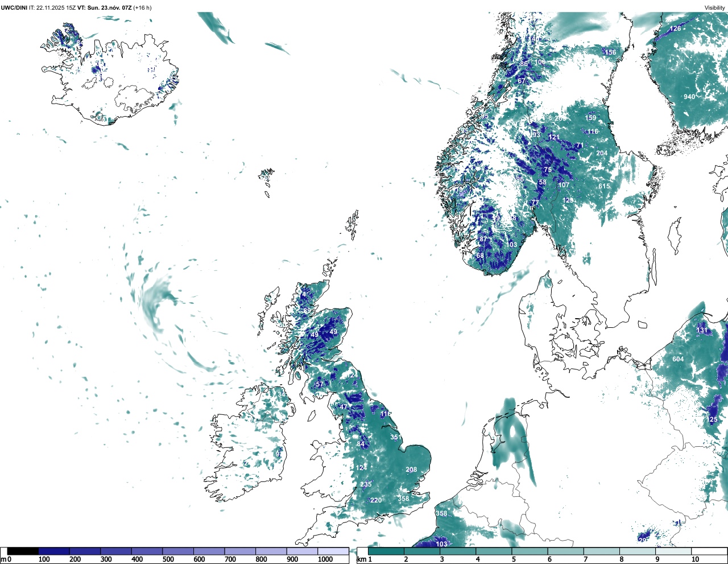Screen dimensions: 728x564
Task: Select the 126 value in northern Finland
Action: tap(675, 28)
